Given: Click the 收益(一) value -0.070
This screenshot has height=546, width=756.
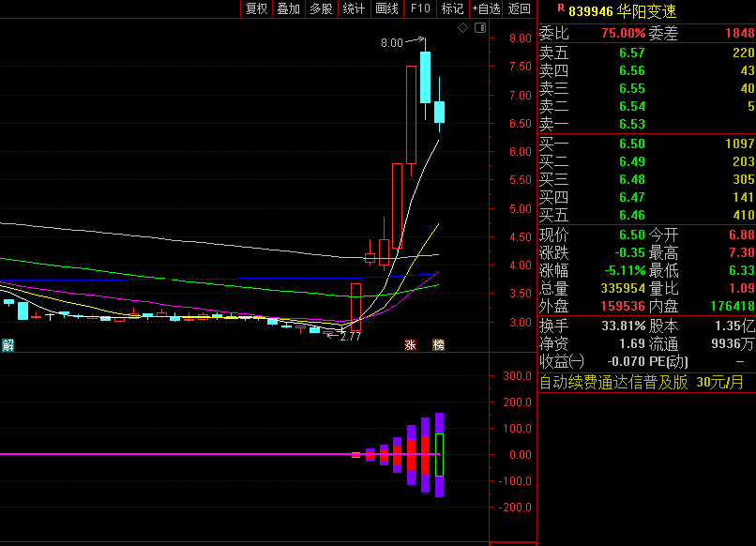Looking at the screenshot, I should coord(626,362).
